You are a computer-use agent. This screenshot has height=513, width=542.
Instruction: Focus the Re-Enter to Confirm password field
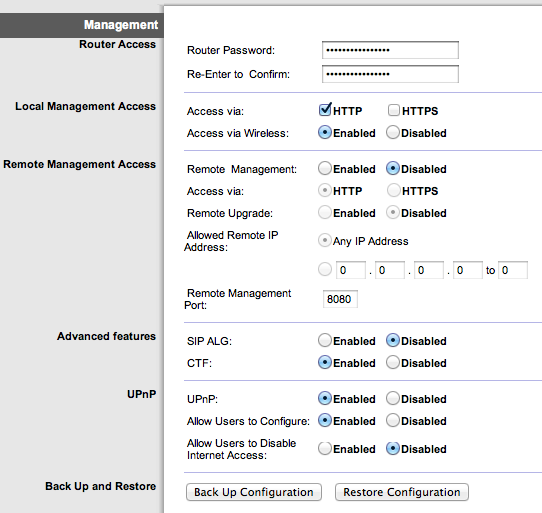pos(390,74)
